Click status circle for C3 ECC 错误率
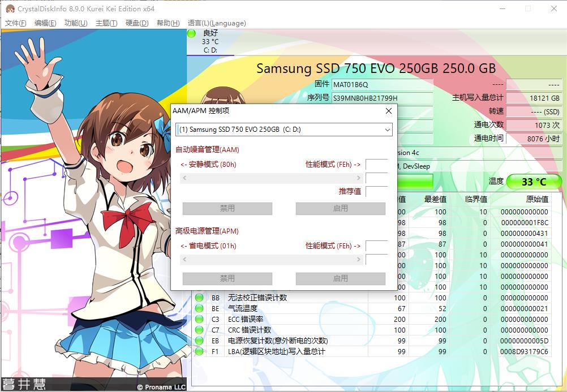The width and height of the screenshot is (567, 392). [199, 320]
